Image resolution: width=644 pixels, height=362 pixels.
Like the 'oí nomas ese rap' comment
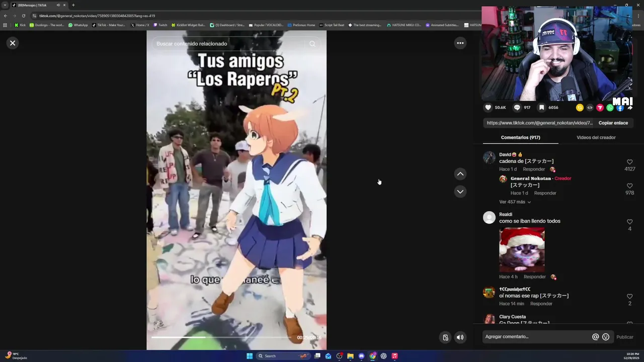tap(629, 297)
